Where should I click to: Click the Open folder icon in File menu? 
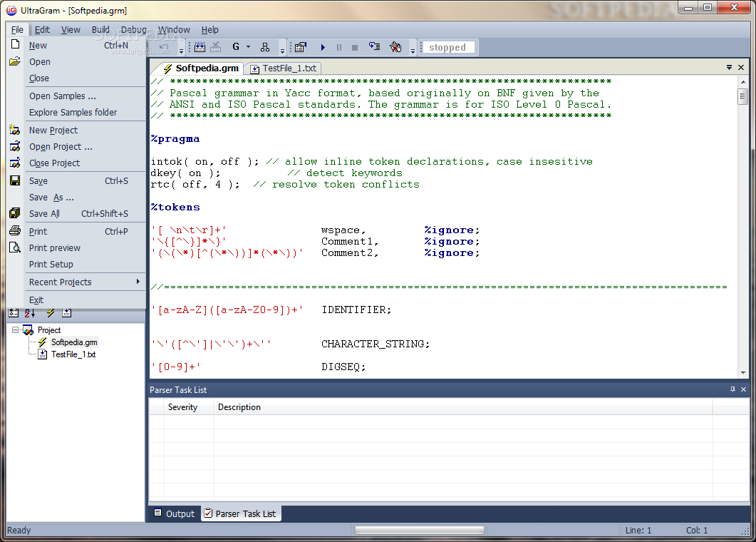click(15, 61)
